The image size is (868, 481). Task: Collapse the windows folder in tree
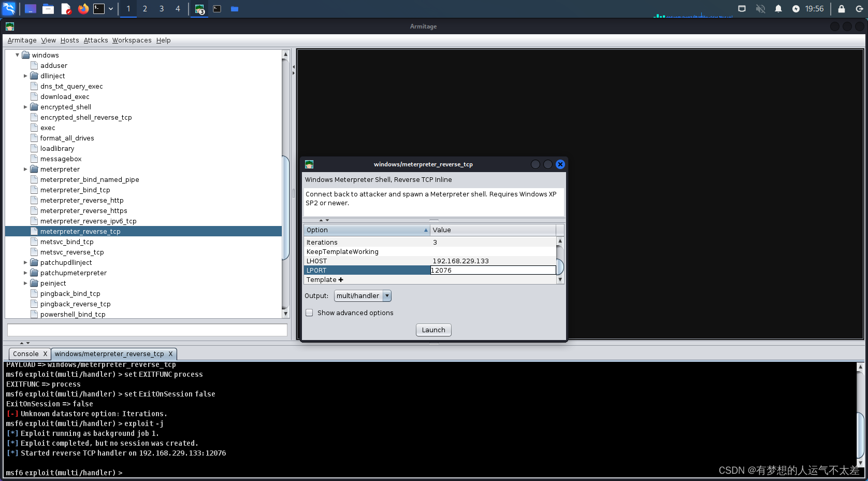tap(17, 55)
